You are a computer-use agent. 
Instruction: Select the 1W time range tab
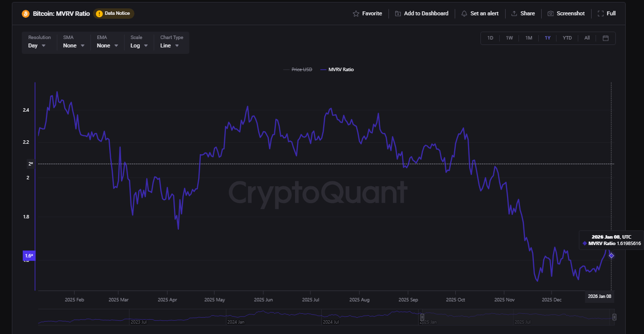(509, 38)
